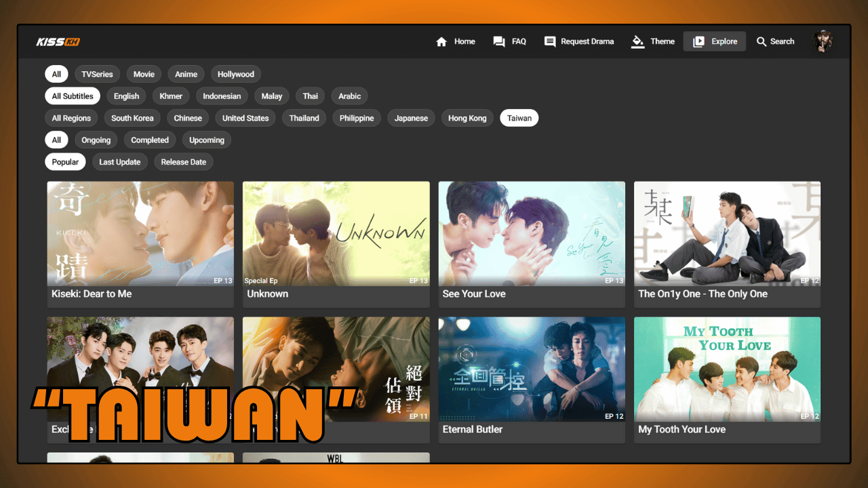Sort by Last Update
This screenshot has width=868, height=488.
(120, 162)
